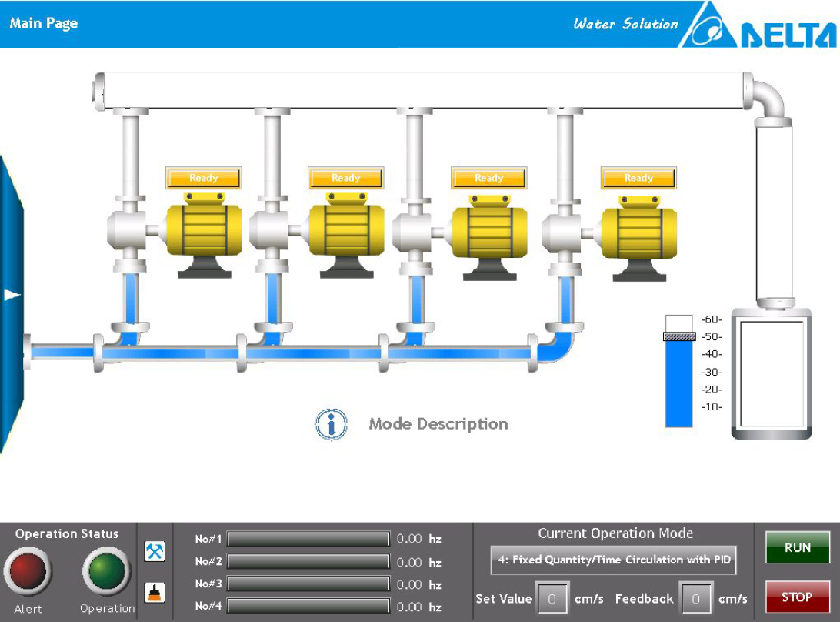Click the green Operation indicator lamp
Screen dimensions: 840x622
(106, 572)
